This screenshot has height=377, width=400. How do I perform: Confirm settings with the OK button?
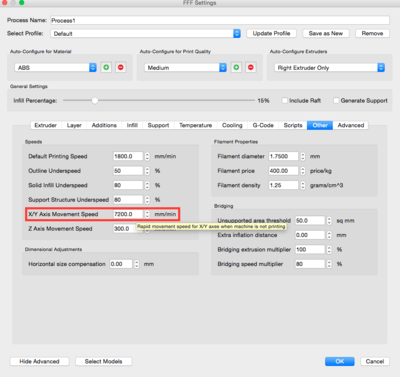pyautogui.click(x=340, y=361)
